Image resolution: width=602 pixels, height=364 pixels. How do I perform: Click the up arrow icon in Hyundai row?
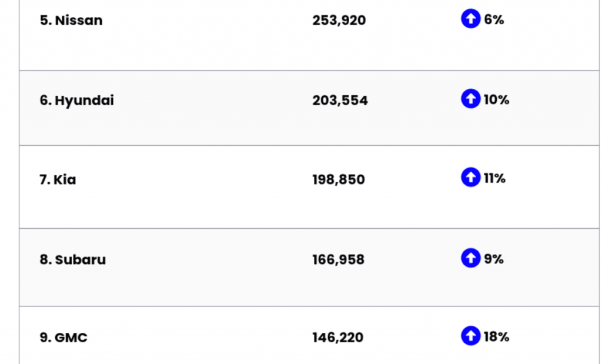[470, 99]
